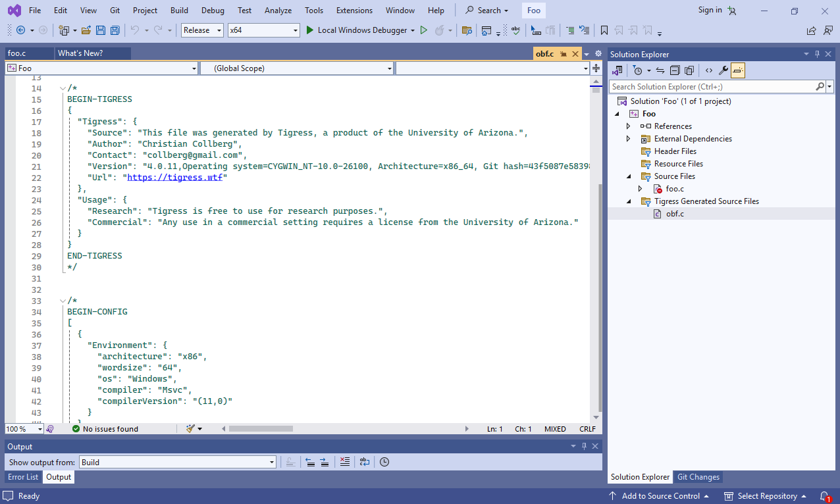
Task: Click Collapse All in Solution Explorer
Action: tap(675, 70)
